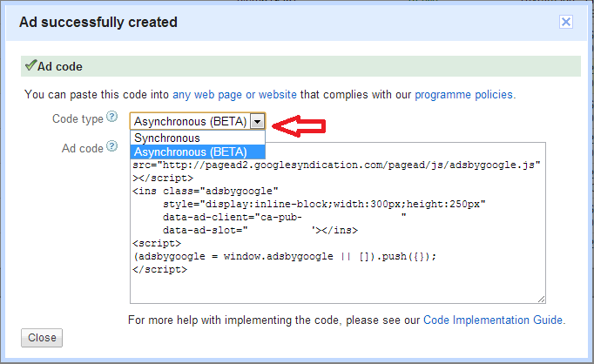Viewport: 594px width, 364px height.
Task: Click the 'Code type' label
Action: coord(78,119)
